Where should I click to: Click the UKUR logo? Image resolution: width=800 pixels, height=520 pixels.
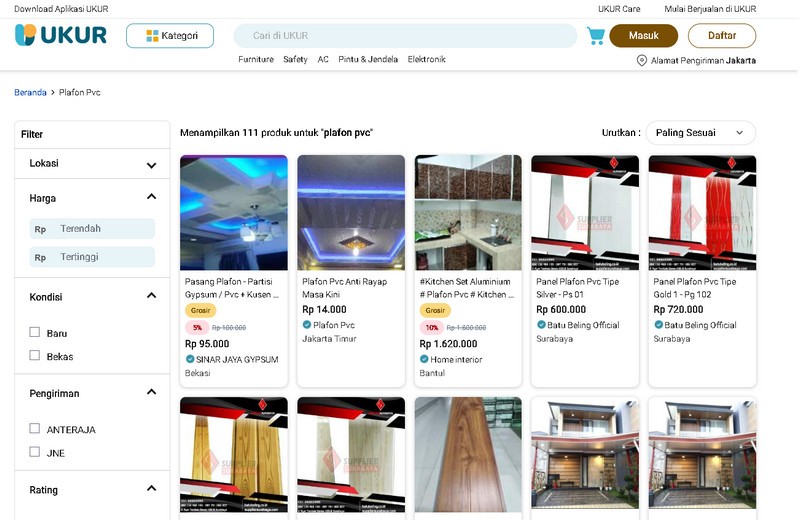pyautogui.click(x=61, y=35)
